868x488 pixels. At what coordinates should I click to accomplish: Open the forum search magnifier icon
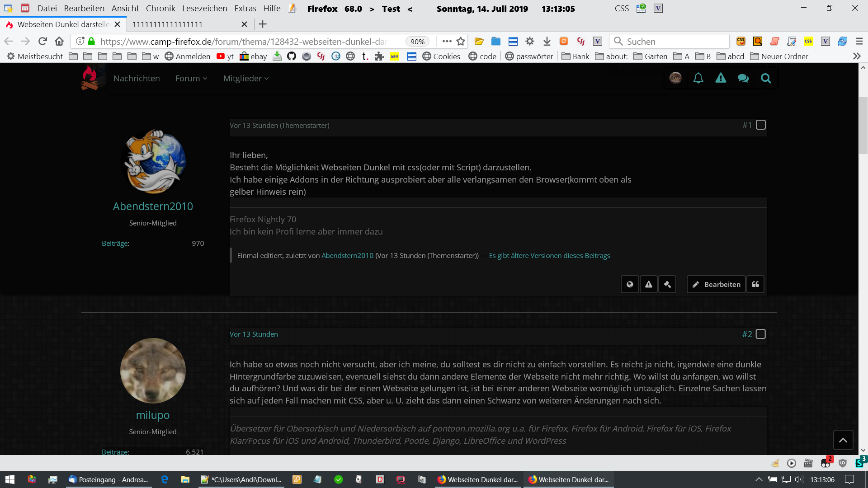[x=765, y=78]
